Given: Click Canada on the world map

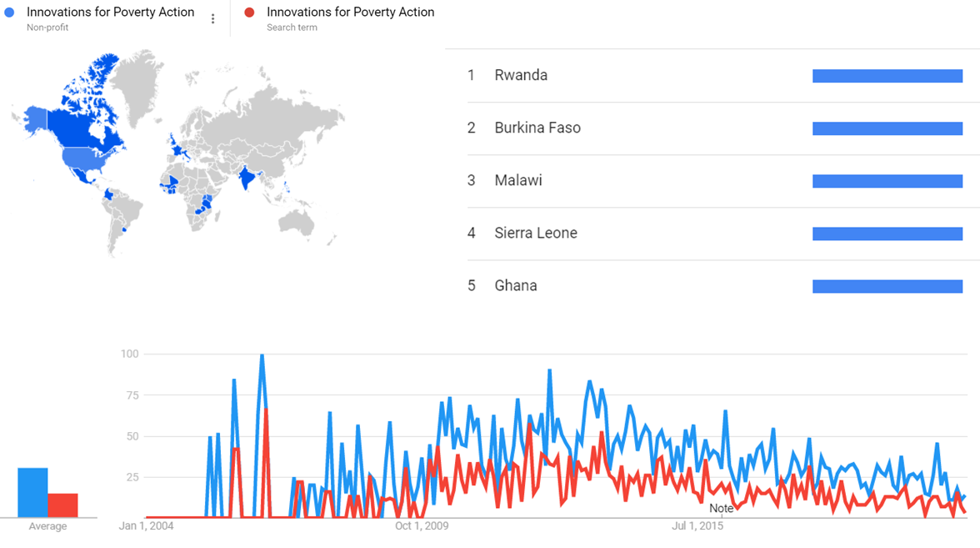Looking at the screenshot, I should coord(83,125).
